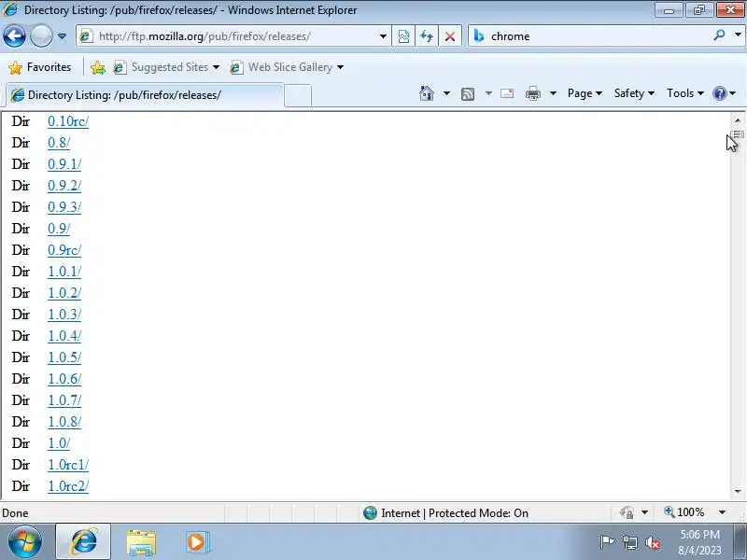Screen dimensions: 747x560
Task: Open the Safety menu
Action: [634, 93]
